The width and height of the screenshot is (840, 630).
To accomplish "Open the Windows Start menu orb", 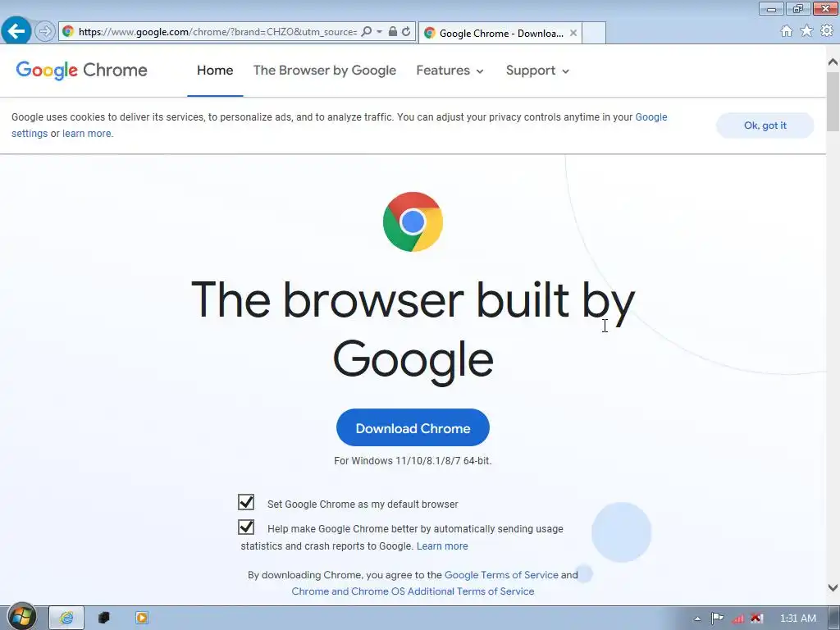I will tap(21, 617).
